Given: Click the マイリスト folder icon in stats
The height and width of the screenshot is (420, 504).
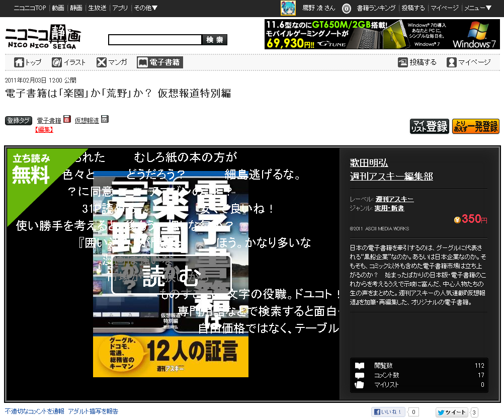Looking at the screenshot, I should click(x=359, y=385).
